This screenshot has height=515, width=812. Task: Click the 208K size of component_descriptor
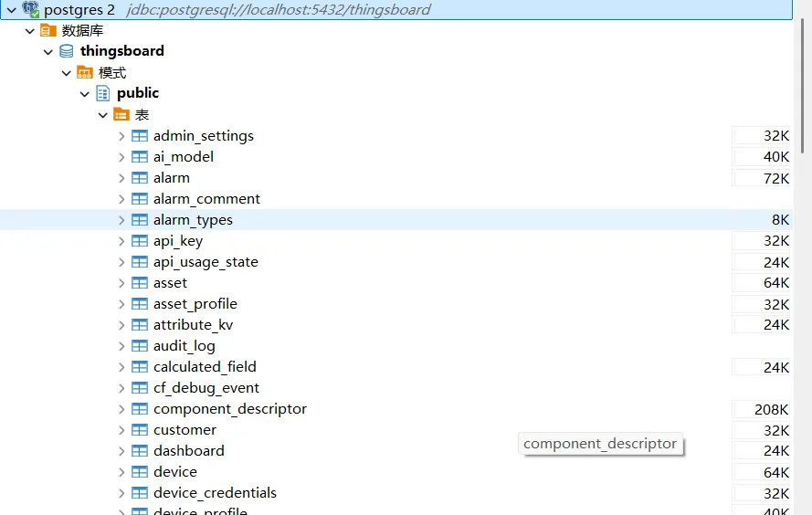(x=771, y=409)
